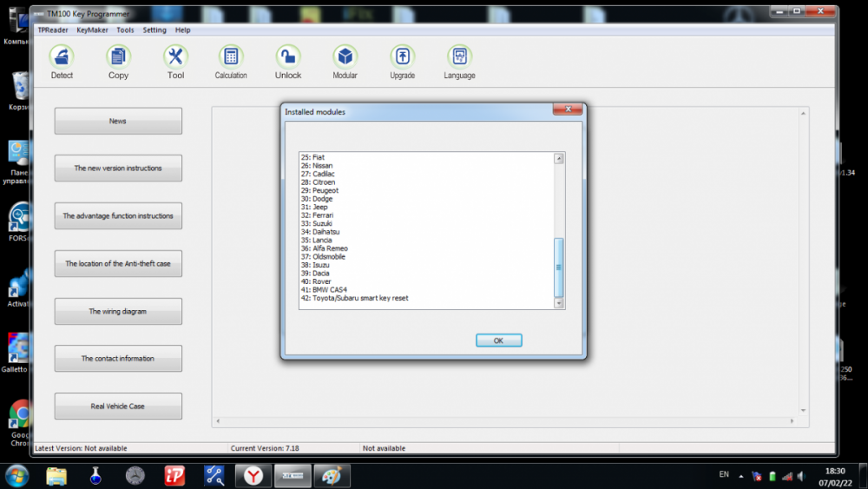The height and width of the screenshot is (489, 868).
Task: Open the Setting menu
Action: click(155, 30)
